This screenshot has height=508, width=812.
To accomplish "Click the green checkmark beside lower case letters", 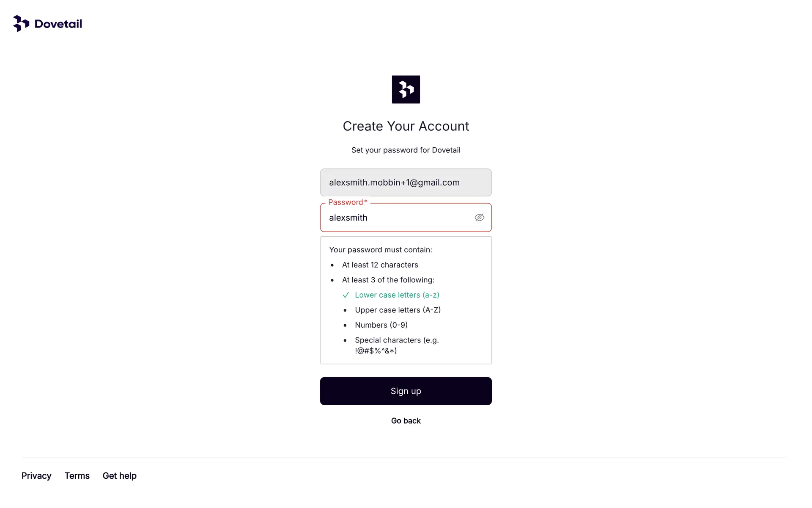I will (346, 295).
